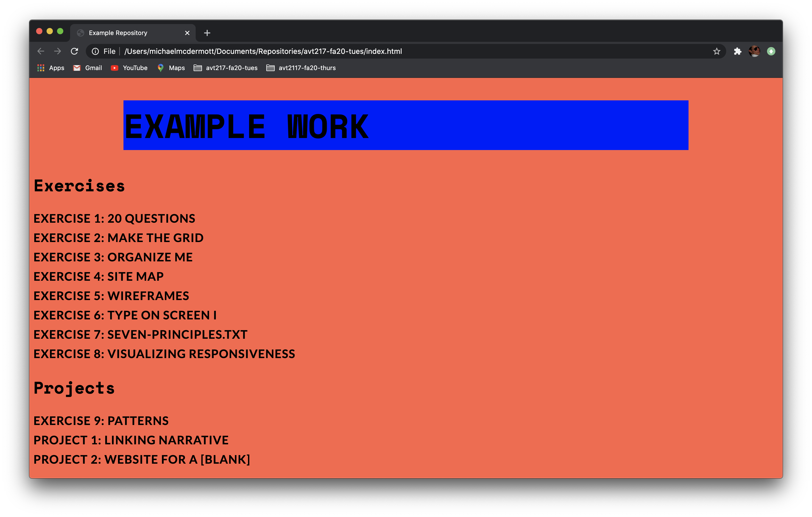The width and height of the screenshot is (812, 517).
Task: Bookmark this page with the star icon
Action: click(x=716, y=51)
